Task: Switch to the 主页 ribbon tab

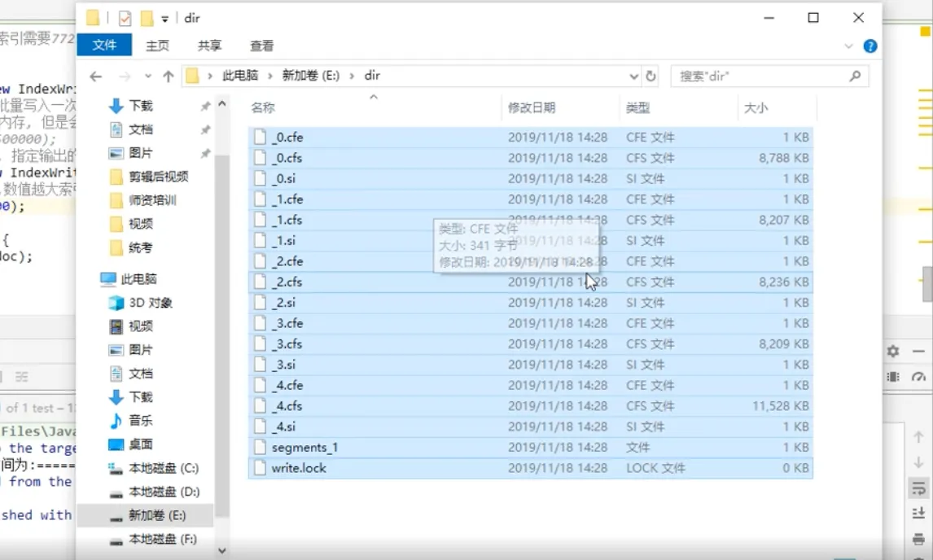Action: (158, 46)
